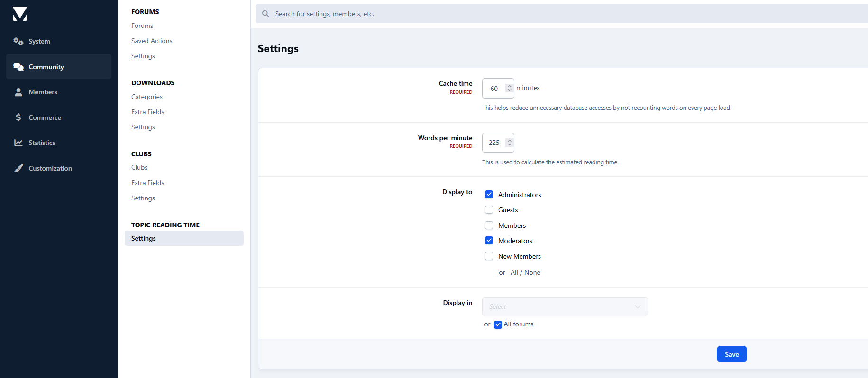868x378 pixels.
Task: Click the Commerce dollar sign icon
Action: [18, 117]
